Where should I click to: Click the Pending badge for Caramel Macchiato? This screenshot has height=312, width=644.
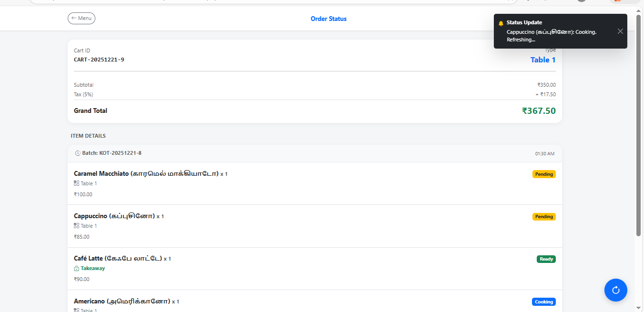543,174
